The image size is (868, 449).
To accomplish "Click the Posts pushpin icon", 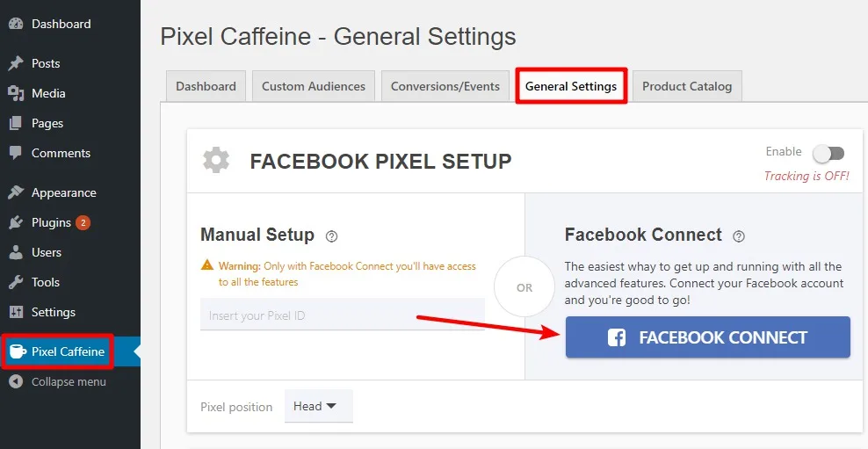I will pyautogui.click(x=16, y=63).
